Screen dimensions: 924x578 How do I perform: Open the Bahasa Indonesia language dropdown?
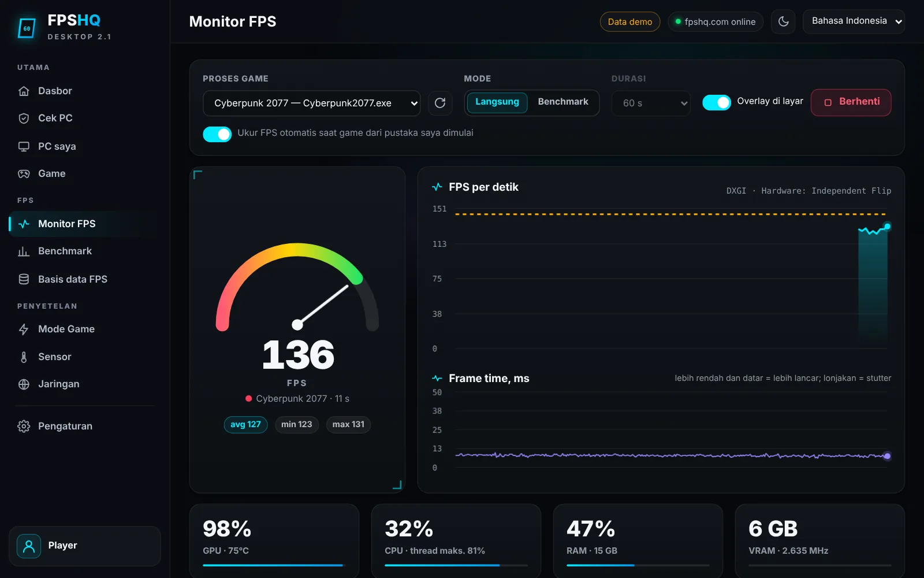coord(854,21)
